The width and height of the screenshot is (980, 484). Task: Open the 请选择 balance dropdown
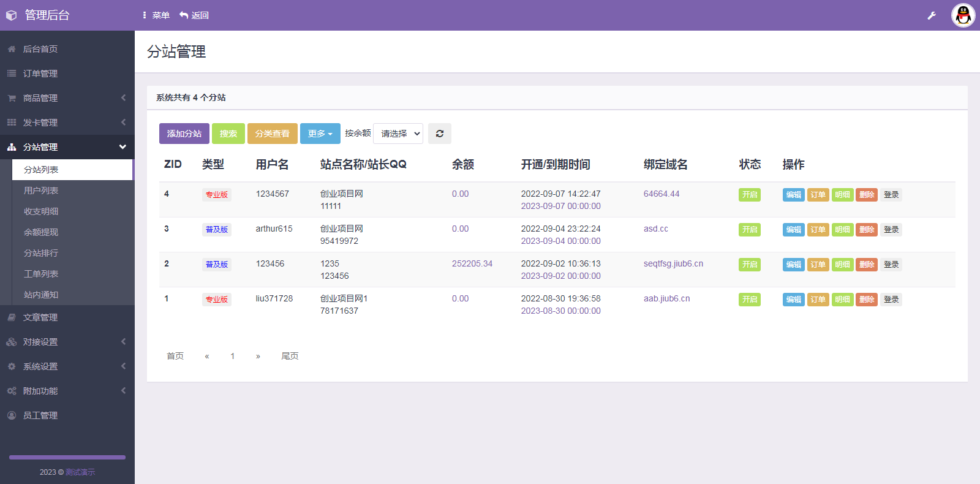(398, 134)
